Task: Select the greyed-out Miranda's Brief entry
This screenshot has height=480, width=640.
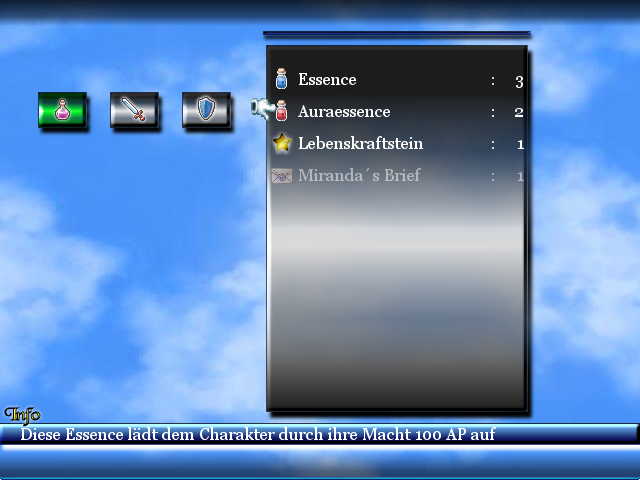Action: pos(398,176)
